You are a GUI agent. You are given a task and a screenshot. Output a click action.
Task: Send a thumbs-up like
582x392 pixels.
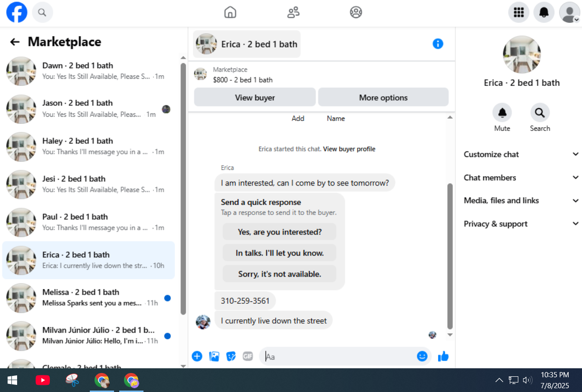click(443, 356)
